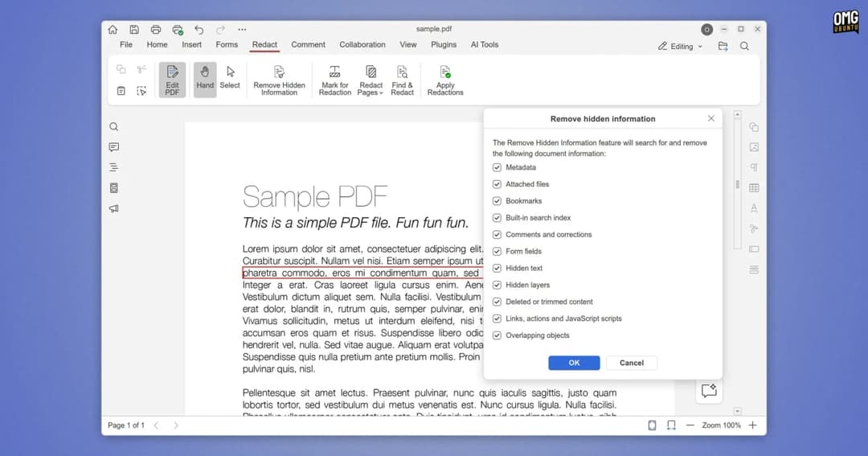Open the more options ellipsis menu
The image size is (868, 456).
(242, 30)
